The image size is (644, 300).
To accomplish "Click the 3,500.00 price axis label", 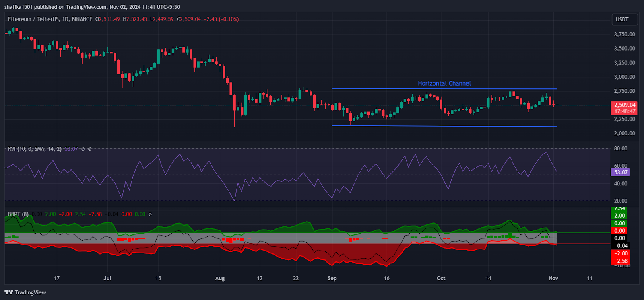I will coord(624,48).
